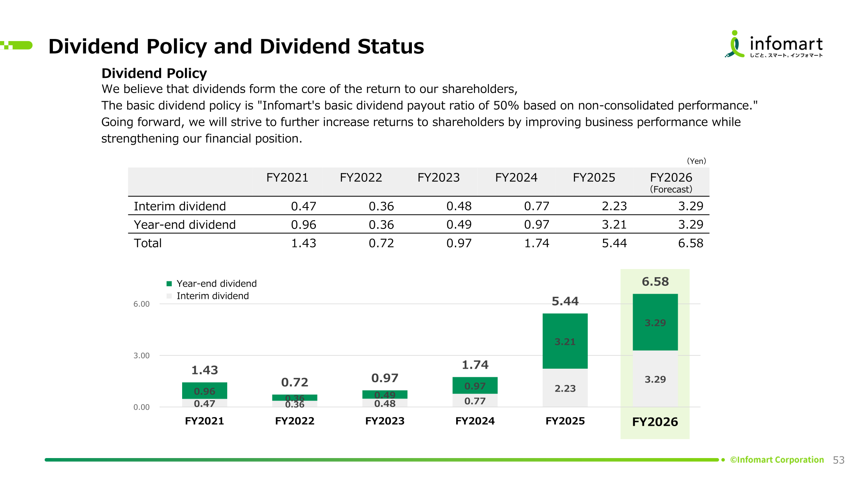Click the green FY2025 year-end bar segment
Viewport: 868px width, 488px height.
coord(565,341)
